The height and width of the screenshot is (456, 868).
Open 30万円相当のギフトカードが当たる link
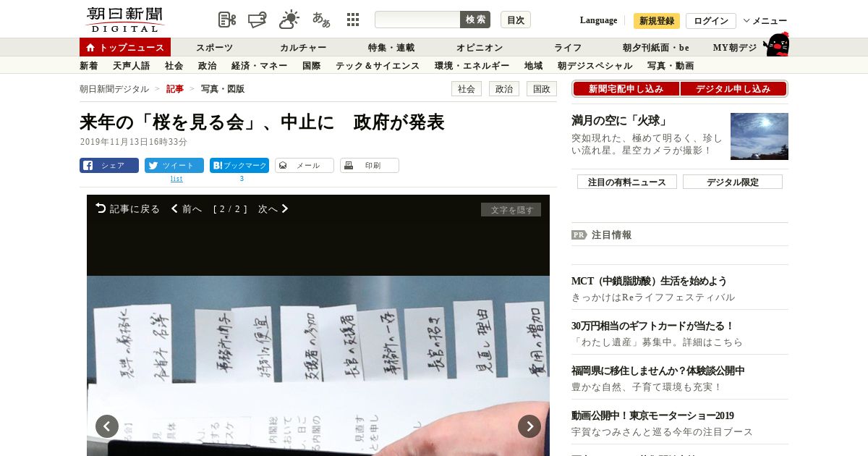653,326
